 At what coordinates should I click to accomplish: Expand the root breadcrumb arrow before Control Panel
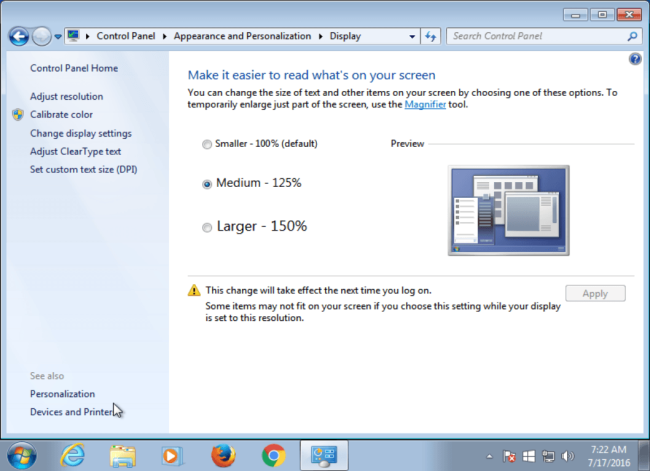(87, 36)
